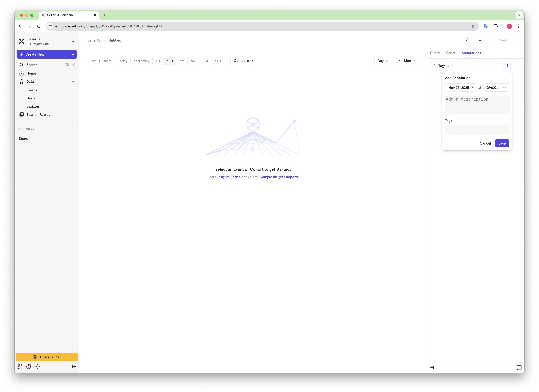Open the browser extensions puzzle icon
This screenshot has height=392, width=539.
[495, 26]
